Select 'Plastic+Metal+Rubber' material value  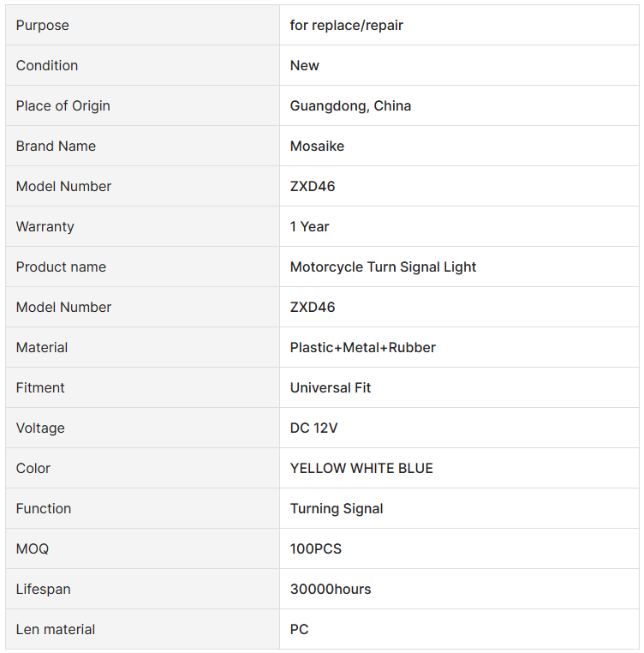pyautogui.click(x=362, y=347)
